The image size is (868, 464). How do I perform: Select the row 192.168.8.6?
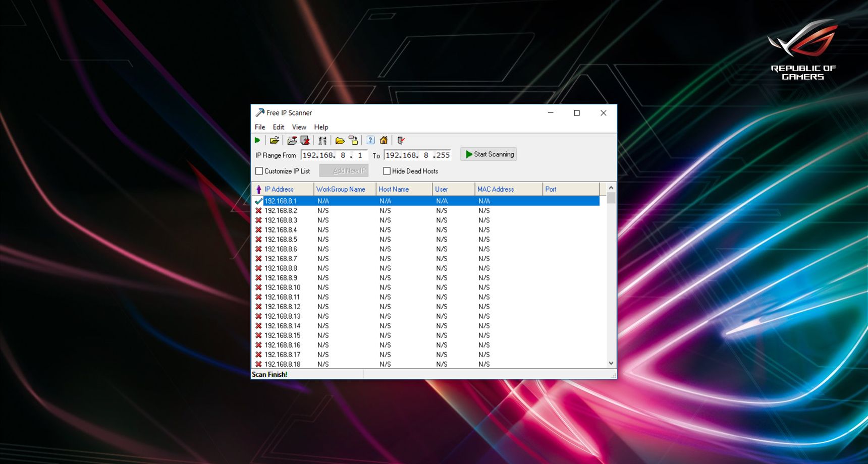[426, 249]
